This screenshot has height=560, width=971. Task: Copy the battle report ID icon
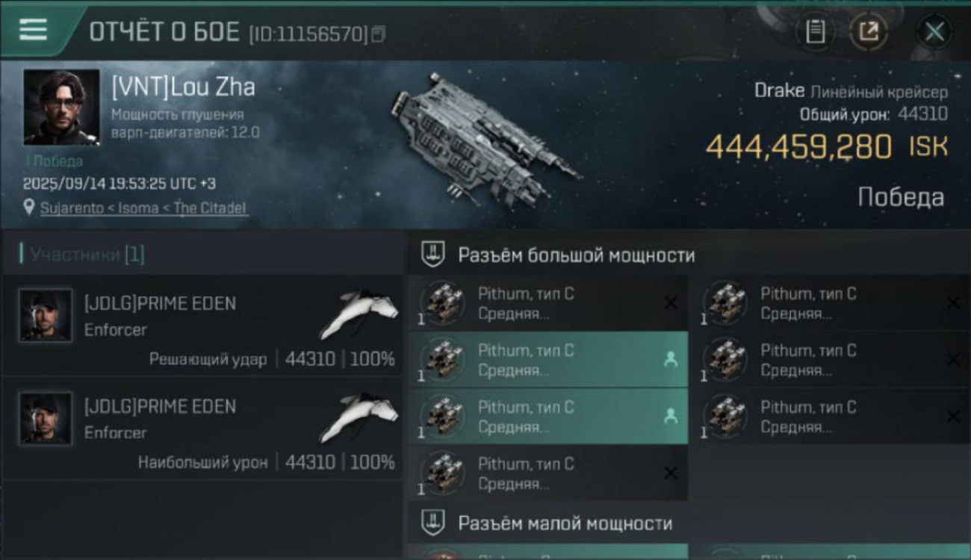tap(378, 34)
